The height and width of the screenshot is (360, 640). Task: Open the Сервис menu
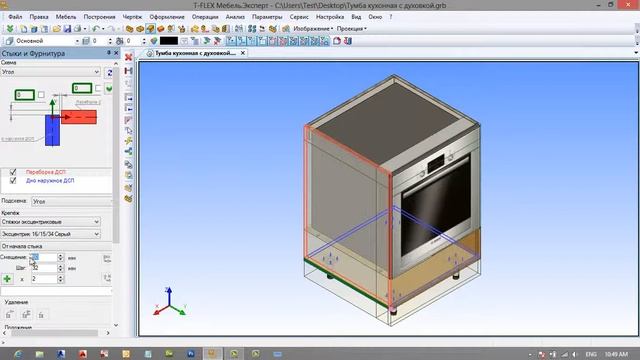coord(299,17)
